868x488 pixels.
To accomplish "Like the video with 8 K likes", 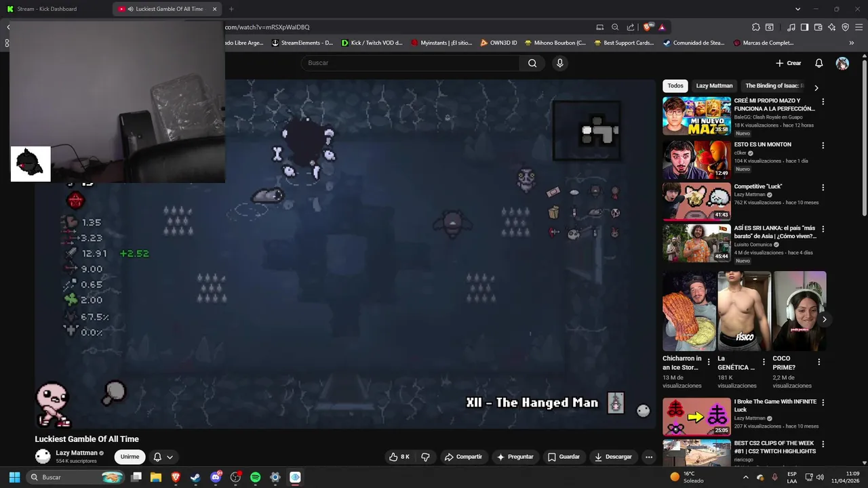I will [399, 457].
